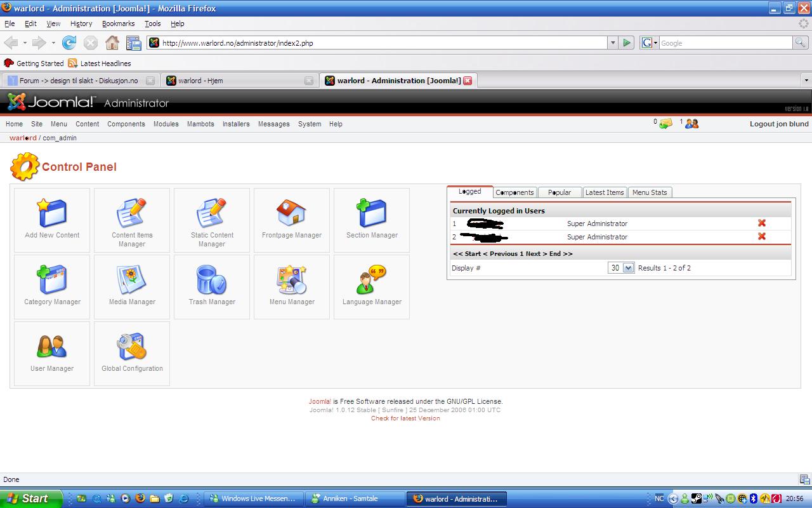
Task: Open the back history dropdown arrow
Action: (25, 43)
